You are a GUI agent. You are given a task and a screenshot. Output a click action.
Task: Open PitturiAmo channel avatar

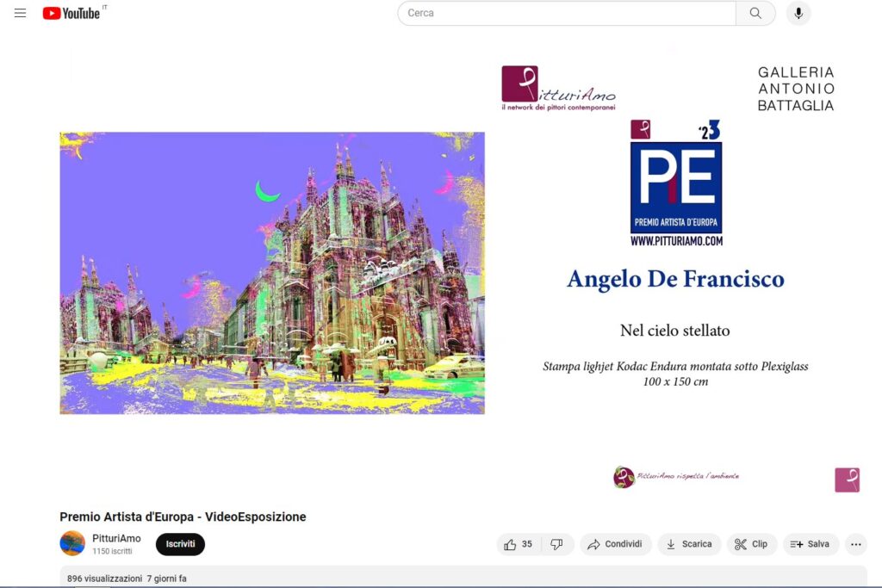point(72,543)
